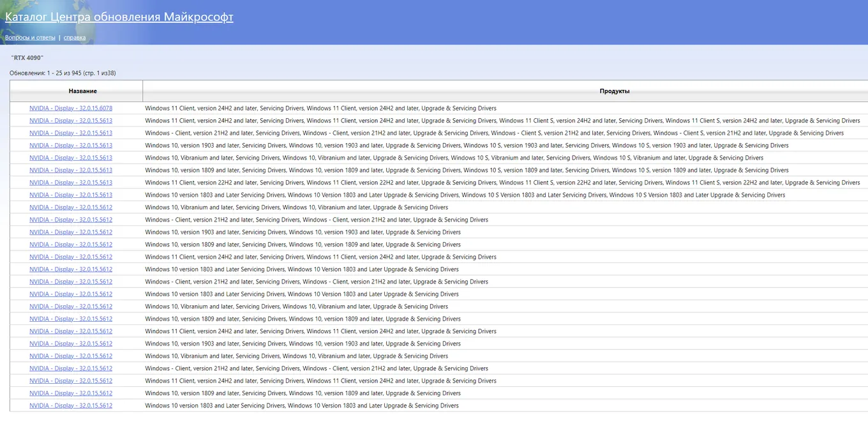
Task: Sort by the Название column header
Action: point(83,91)
